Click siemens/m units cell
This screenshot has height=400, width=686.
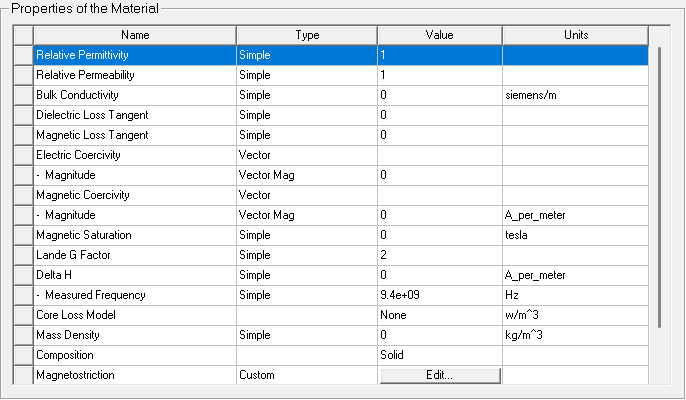pyautogui.click(x=576, y=95)
